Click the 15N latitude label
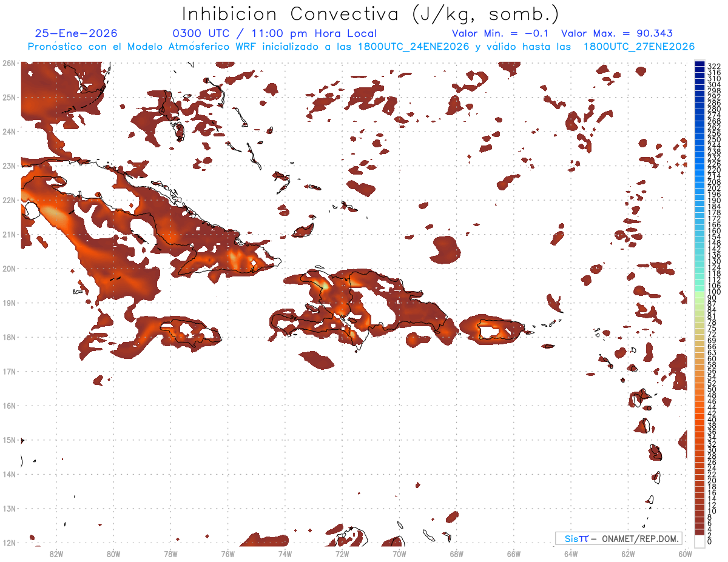Image resolution: width=728 pixels, height=562 pixels. (8, 440)
